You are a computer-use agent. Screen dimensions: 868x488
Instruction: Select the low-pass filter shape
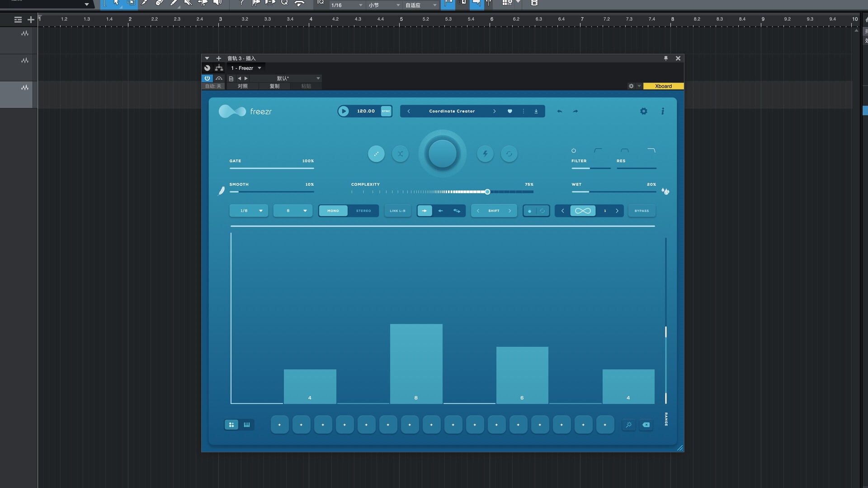(x=651, y=150)
